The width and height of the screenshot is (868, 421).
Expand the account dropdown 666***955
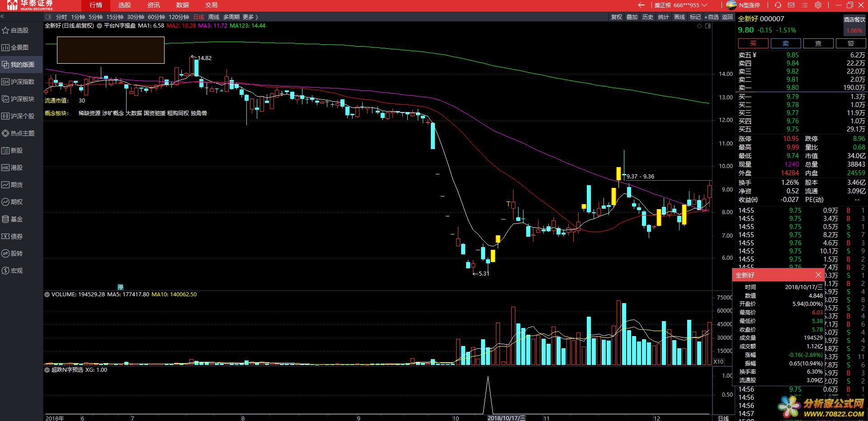704,5
